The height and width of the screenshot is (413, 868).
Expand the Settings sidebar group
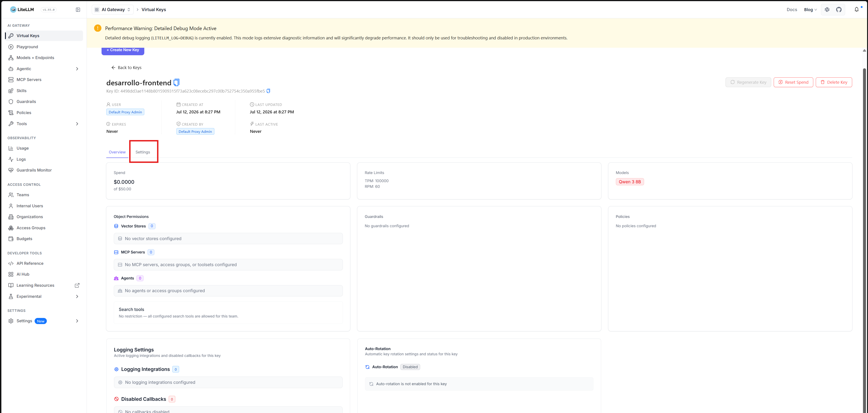[x=44, y=321]
